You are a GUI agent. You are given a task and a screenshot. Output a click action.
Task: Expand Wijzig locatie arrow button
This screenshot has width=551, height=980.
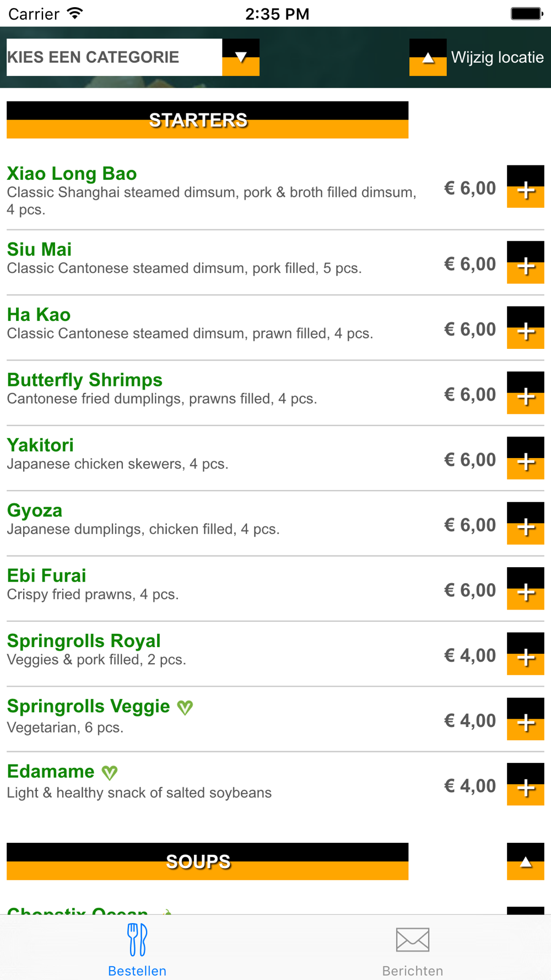(428, 57)
